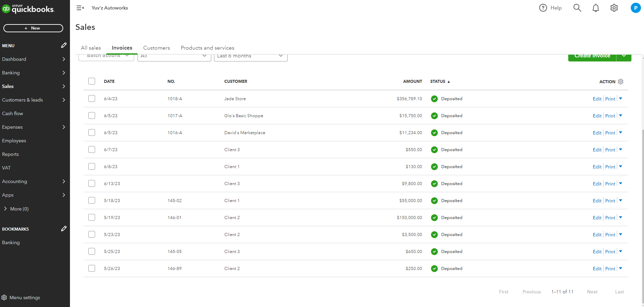This screenshot has width=644, height=307.
Task: Click the pencil icon beside MENU
Action: click(x=64, y=46)
